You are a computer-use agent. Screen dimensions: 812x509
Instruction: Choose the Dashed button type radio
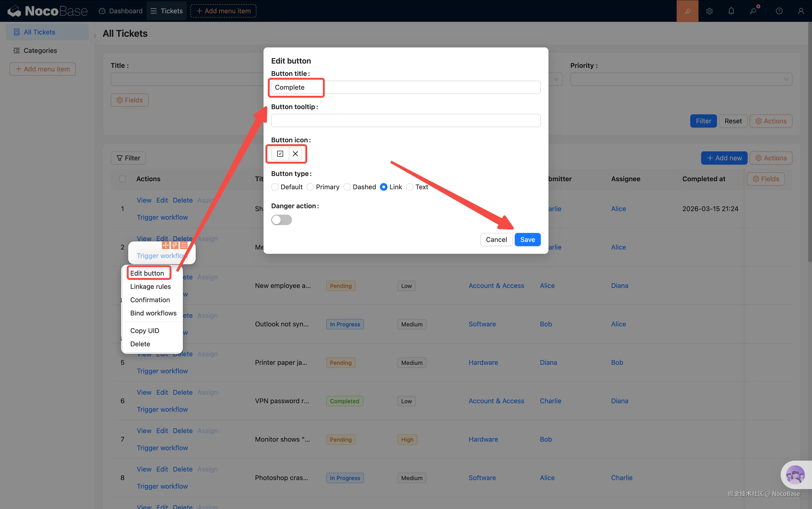click(x=347, y=187)
